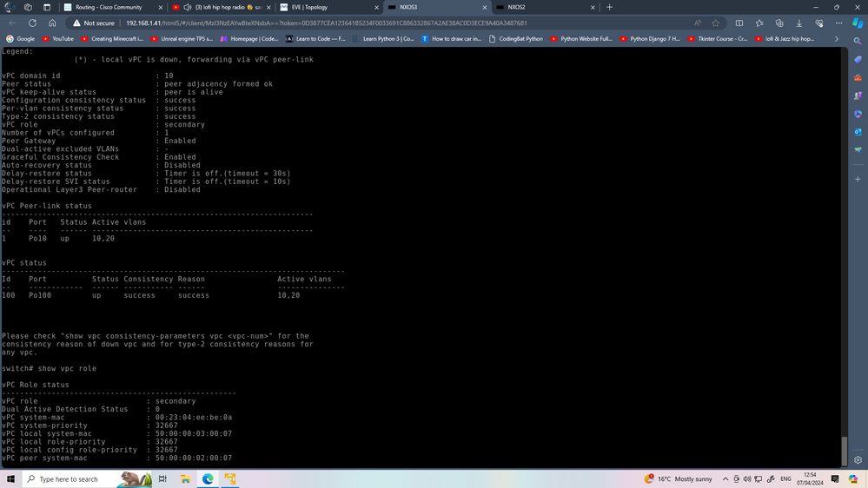
Task: Click the Not secure warning indicator
Action: coord(94,23)
